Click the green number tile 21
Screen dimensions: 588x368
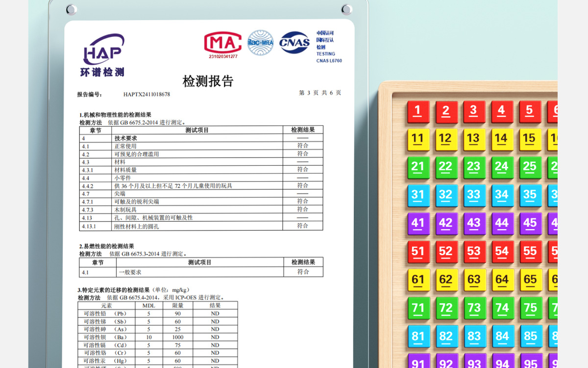pyautogui.click(x=418, y=168)
